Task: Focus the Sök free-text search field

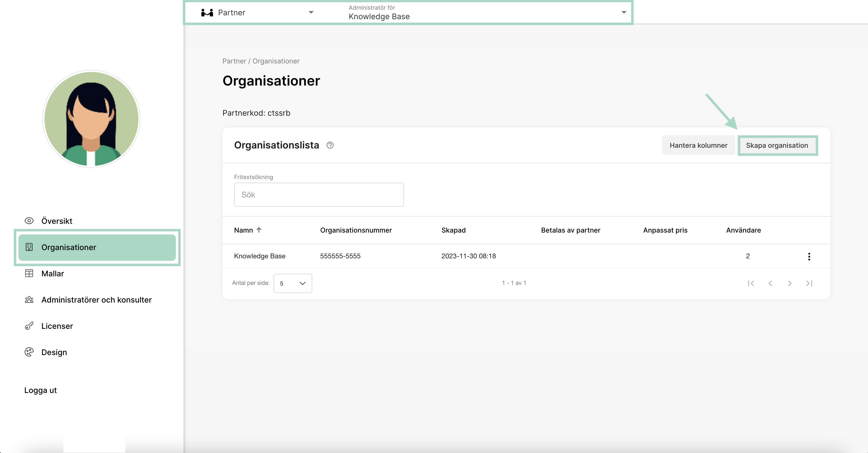Action: tap(319, 195)
